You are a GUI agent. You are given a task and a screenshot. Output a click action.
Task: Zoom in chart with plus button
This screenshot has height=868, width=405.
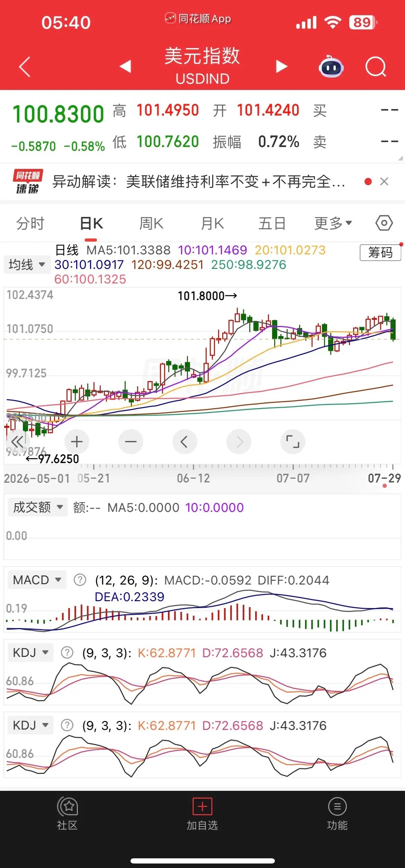tap(76, 442)
